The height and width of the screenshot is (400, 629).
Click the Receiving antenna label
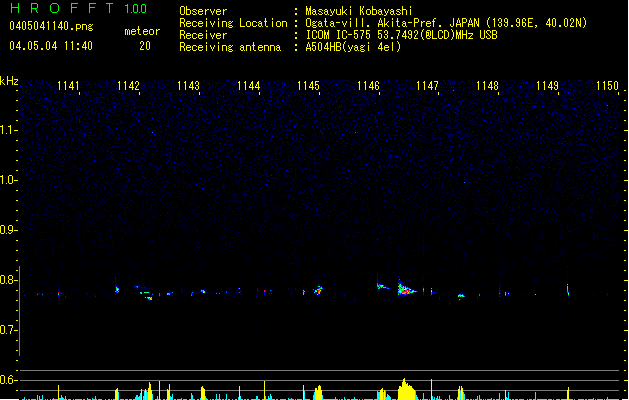[230, 47]
